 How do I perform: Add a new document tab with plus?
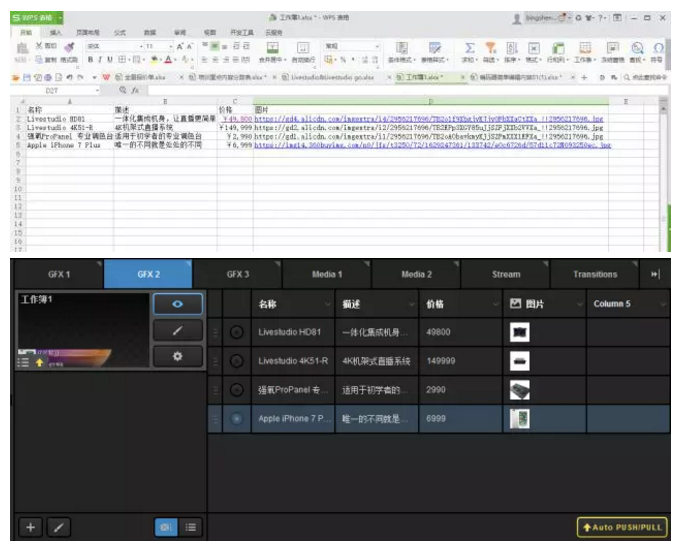coord(584,77)
